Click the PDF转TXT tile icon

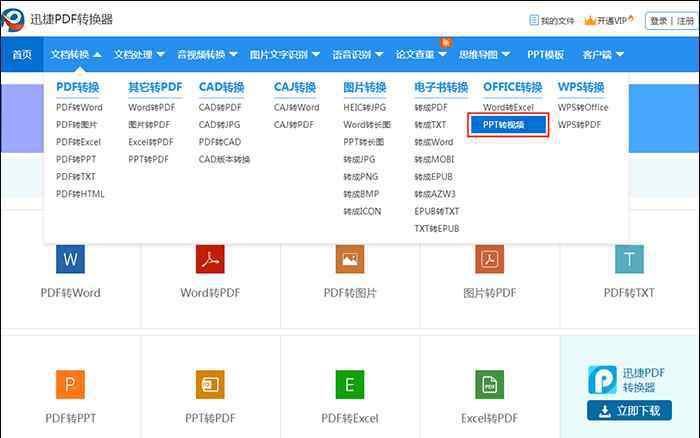coord(629,260)
